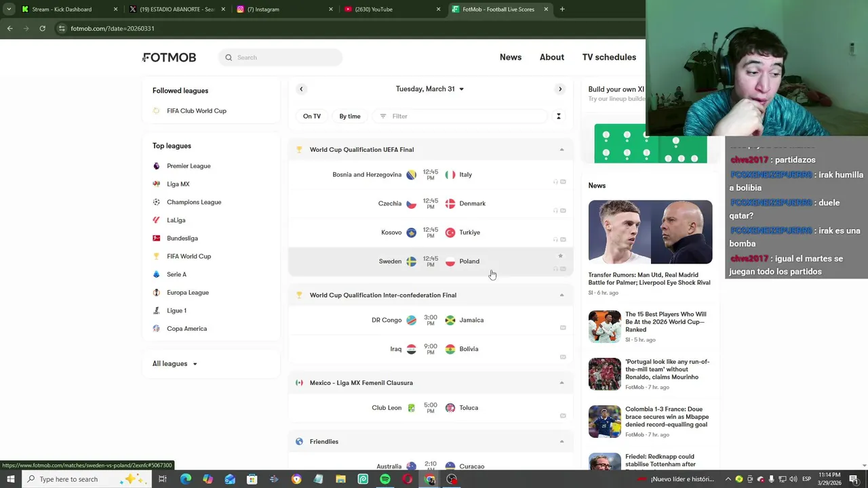Click the Mexico flag league icon

(299, 383)
